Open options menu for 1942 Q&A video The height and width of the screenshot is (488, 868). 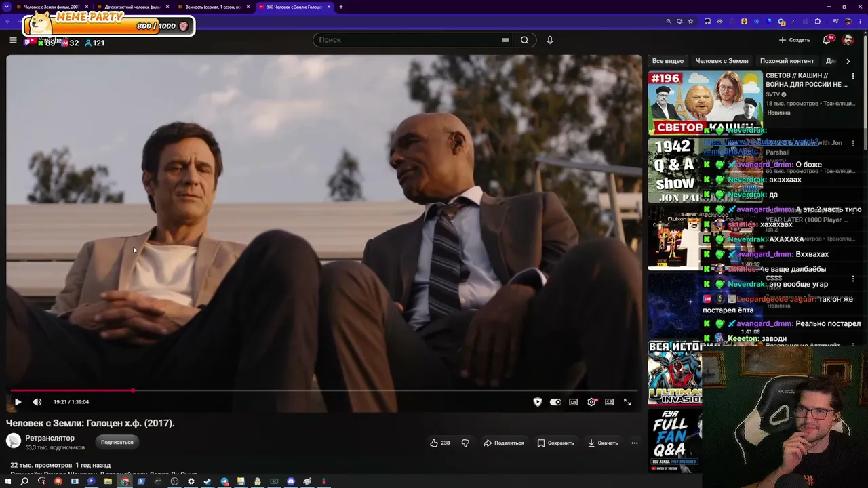pos(853,144)
